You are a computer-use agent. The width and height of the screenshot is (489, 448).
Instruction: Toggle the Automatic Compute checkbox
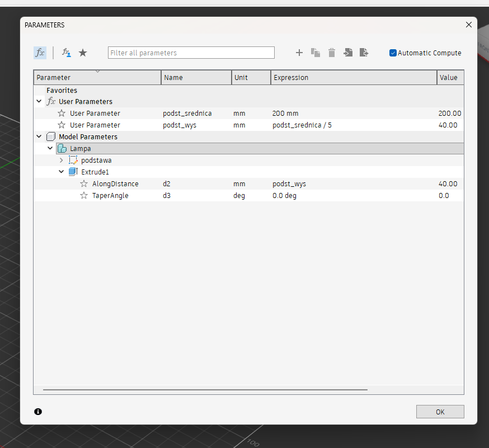click(393, 53)
